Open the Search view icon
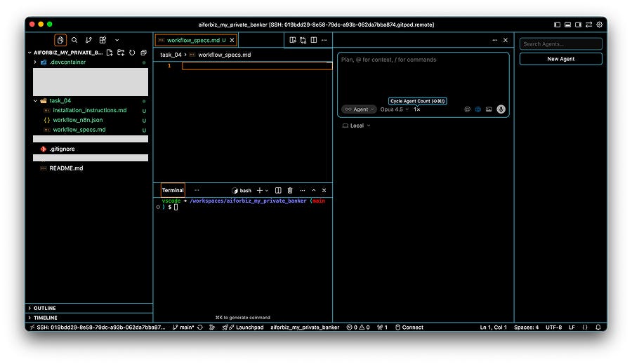This screenshot has width=632, height=364. (74, 40)
